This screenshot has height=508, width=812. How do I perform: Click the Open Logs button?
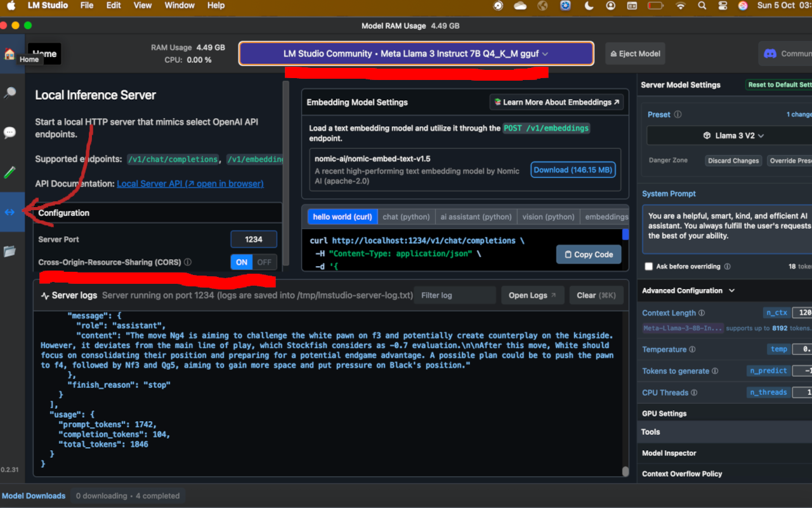532,295
